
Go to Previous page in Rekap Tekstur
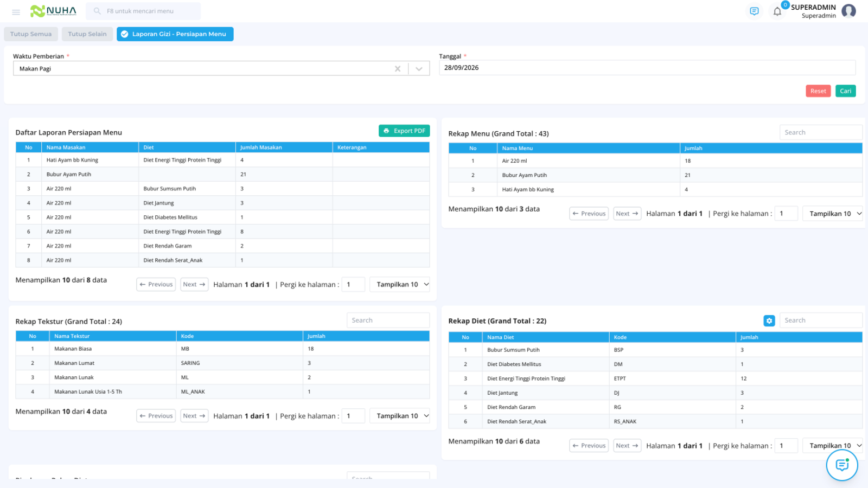(x=156, y=416)
